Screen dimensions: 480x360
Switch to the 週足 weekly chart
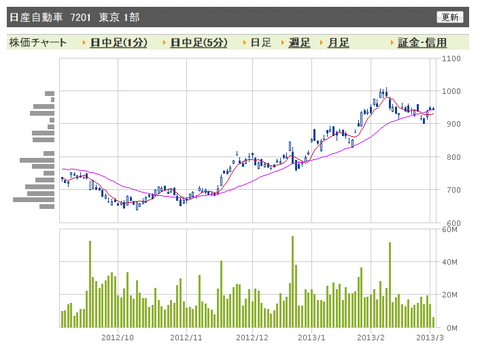tap(299, 43)
